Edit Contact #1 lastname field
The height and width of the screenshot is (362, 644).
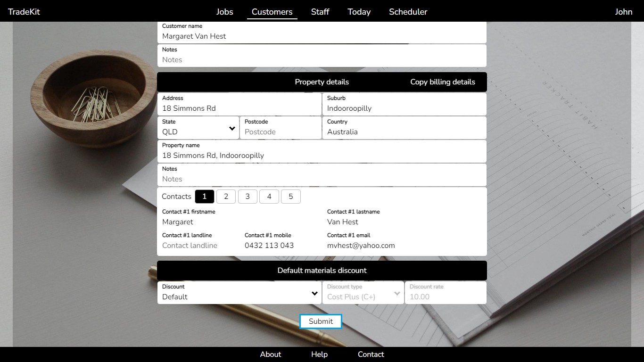tap(405, 218)
